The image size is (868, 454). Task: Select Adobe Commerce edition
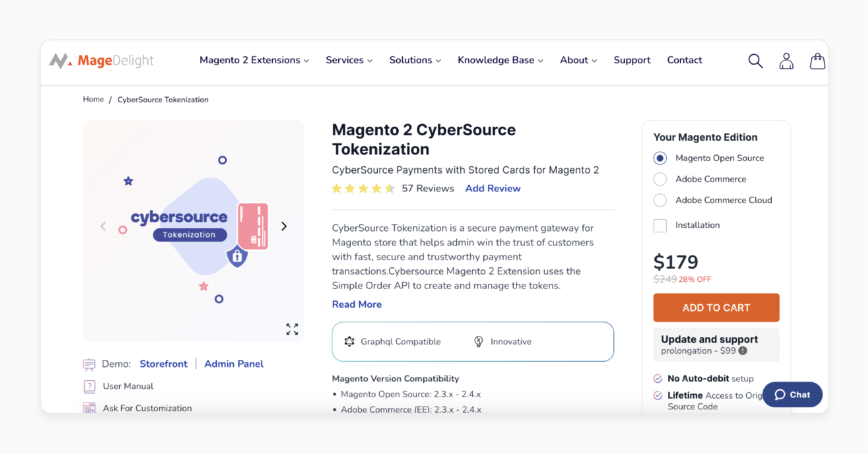click(x=660, y=179)
